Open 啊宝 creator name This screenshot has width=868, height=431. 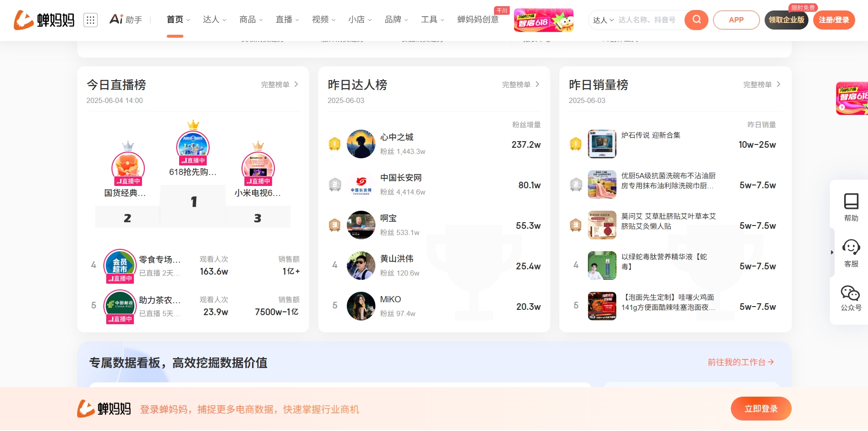click(388, 218)
